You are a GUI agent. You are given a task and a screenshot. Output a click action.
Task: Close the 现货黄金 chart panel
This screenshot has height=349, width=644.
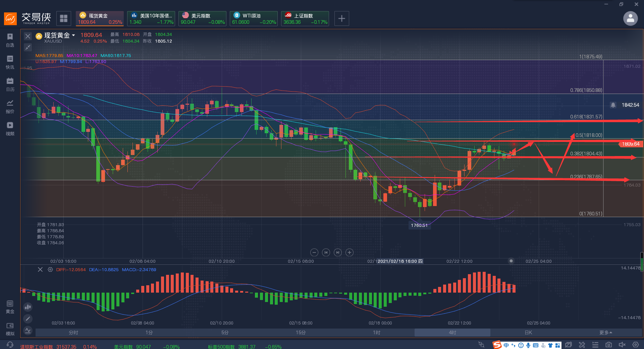click(x=28, y=36)
